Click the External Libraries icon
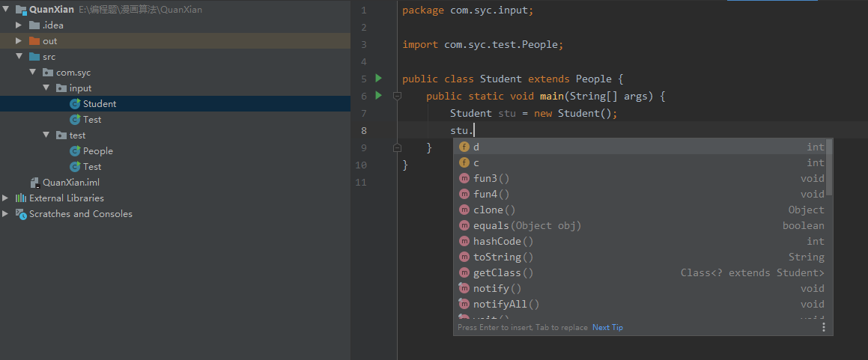Screen dimensions: 868x360 click(x=21, y=198)
